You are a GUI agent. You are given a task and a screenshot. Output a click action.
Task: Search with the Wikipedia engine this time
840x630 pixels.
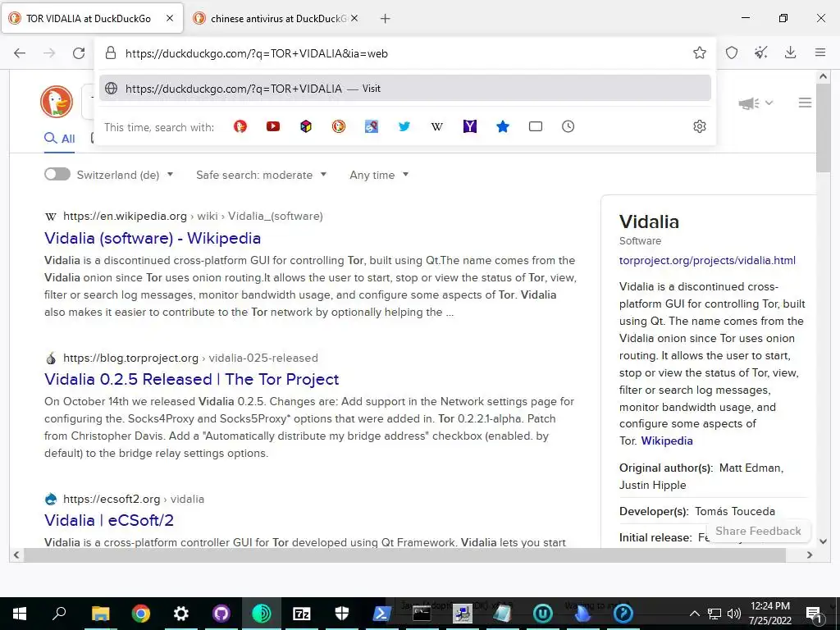click(437, 126)
